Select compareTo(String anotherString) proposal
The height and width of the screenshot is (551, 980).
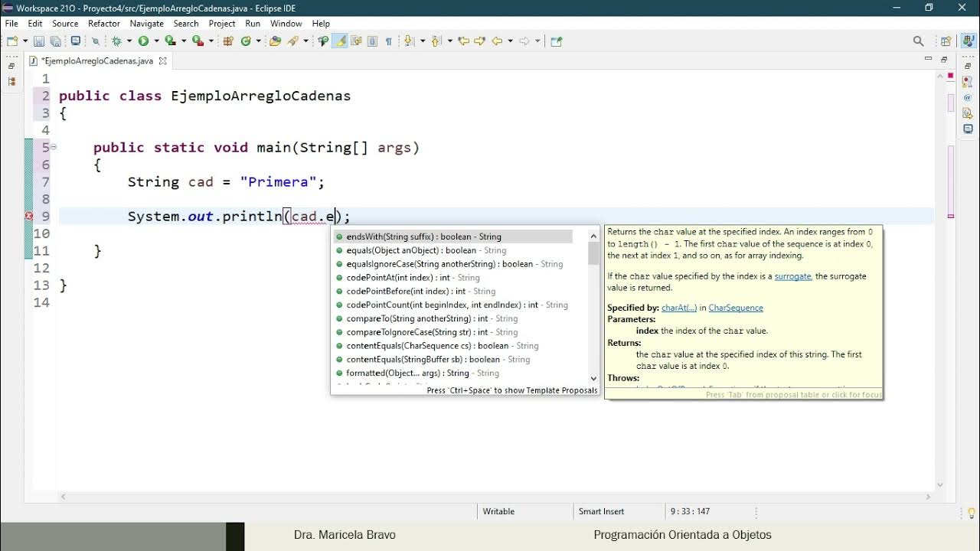[452, 318]
